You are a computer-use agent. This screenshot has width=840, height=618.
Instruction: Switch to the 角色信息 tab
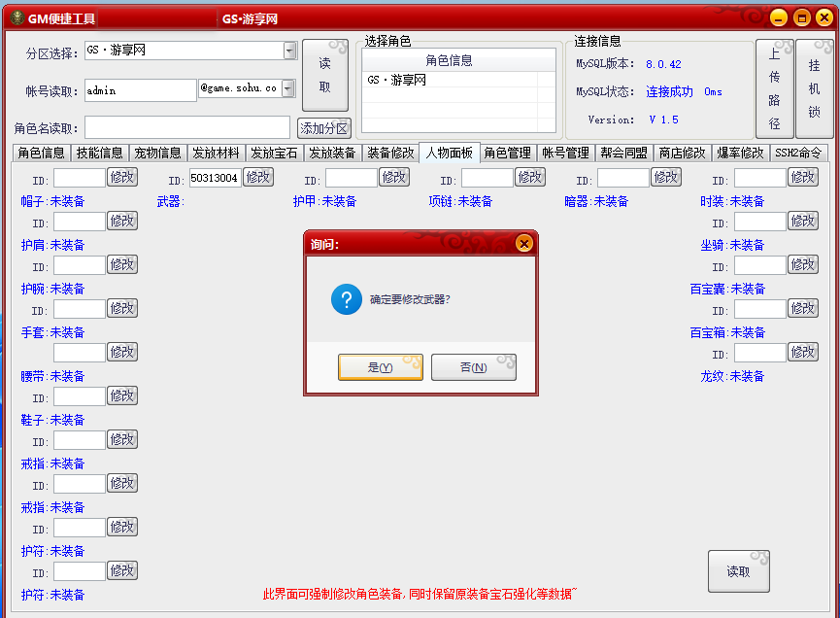pyautogui.click(x=41, y=153)
